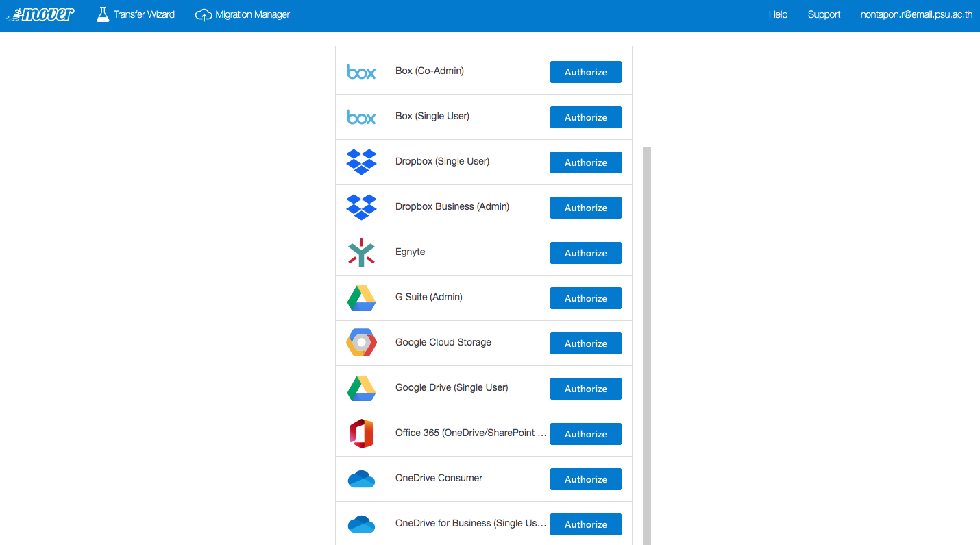
Task: Click the OneDrive Consumer cloud icon
Action: (x=361, y=479)
